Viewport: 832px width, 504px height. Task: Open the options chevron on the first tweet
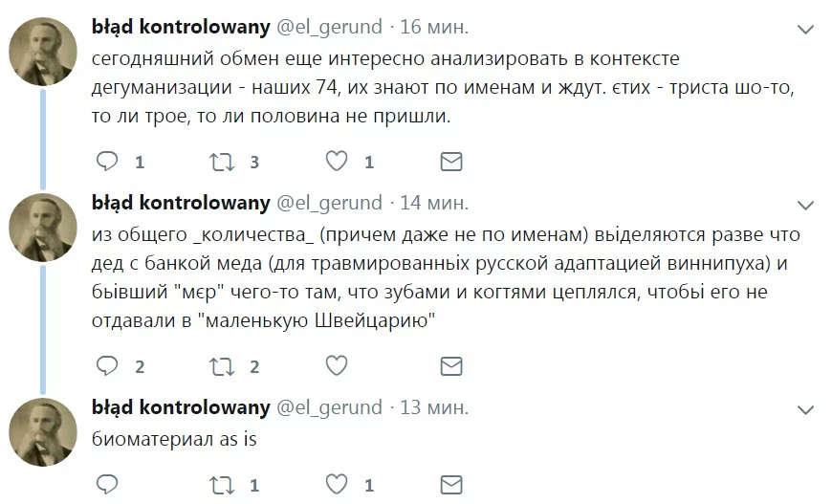(806, 30)
